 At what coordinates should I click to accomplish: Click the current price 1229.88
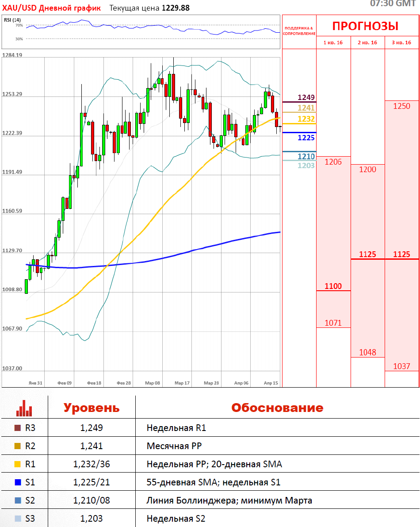176,8
